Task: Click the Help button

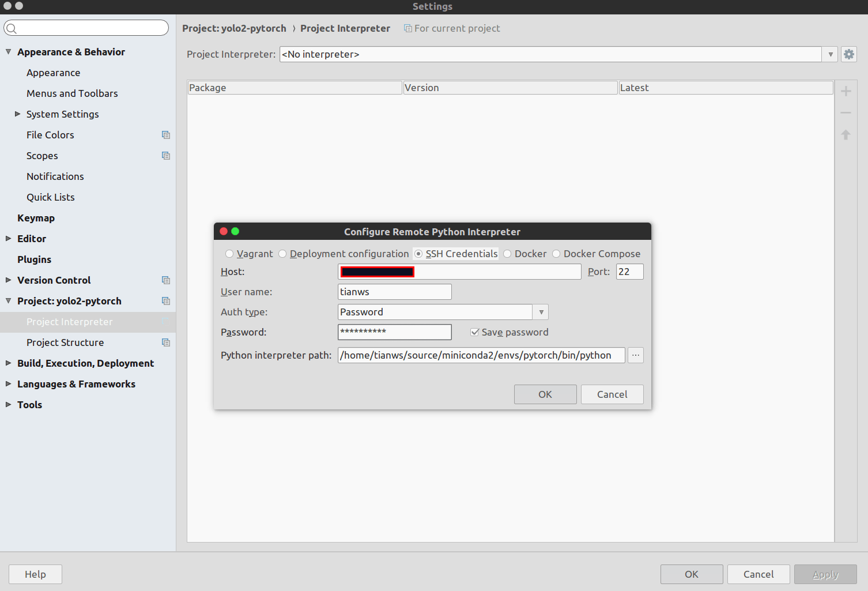Action: 35,574
